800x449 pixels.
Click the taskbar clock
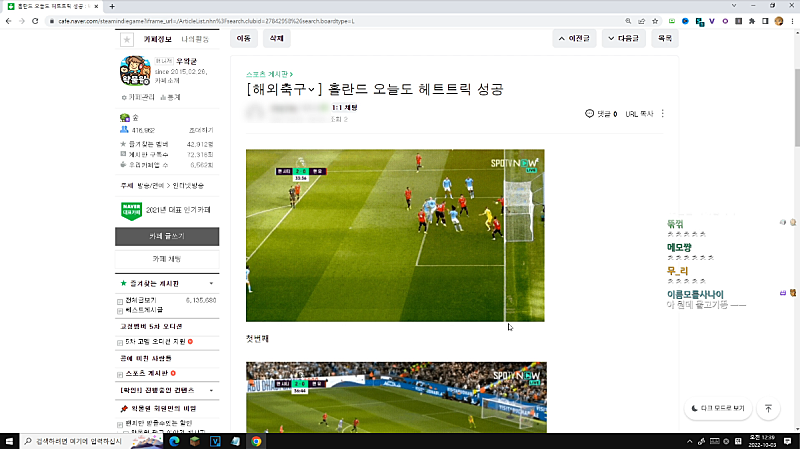(762, 441)
